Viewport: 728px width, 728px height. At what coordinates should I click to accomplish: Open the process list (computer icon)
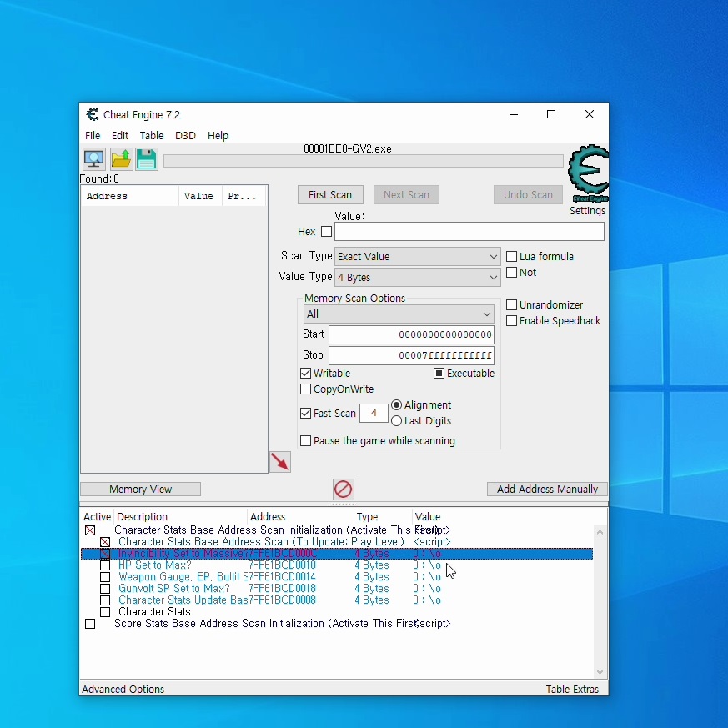(x=94, y=159)
